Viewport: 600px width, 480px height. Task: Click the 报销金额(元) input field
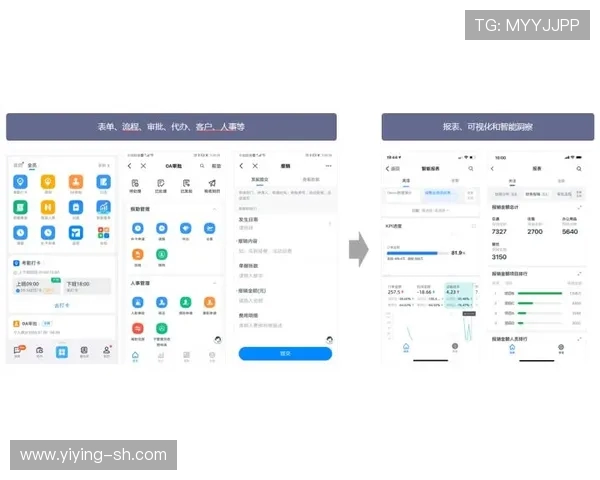click(285, 296)
